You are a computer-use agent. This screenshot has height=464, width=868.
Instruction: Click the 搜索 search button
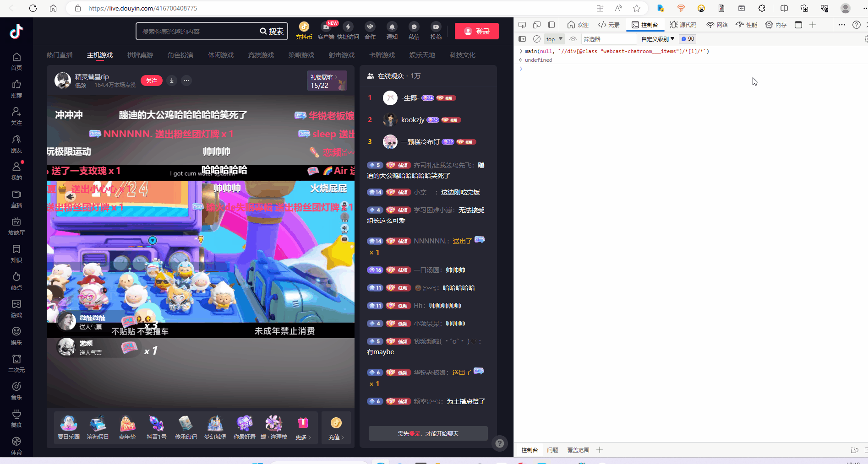(x=272, y=31)
